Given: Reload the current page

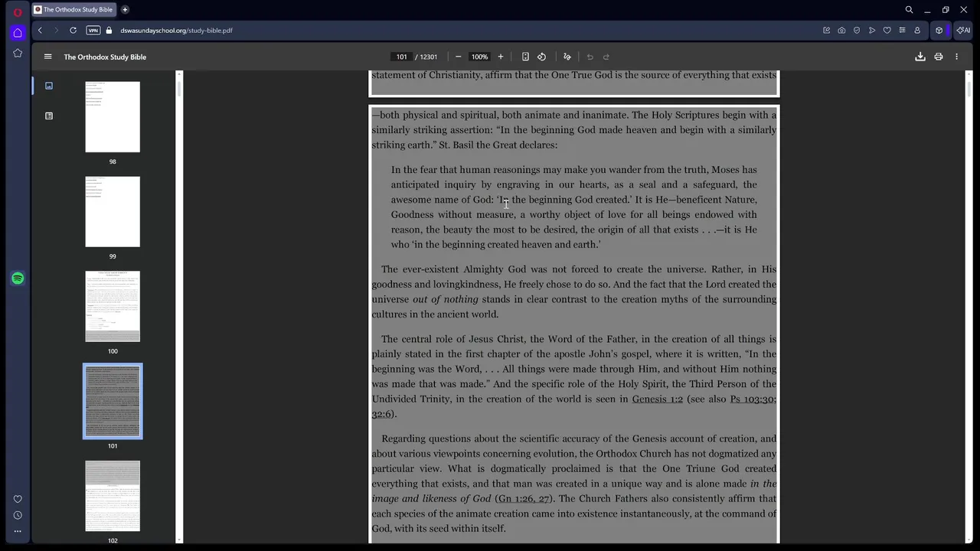Looking at the screenshot, I should (x=73, y=31).
